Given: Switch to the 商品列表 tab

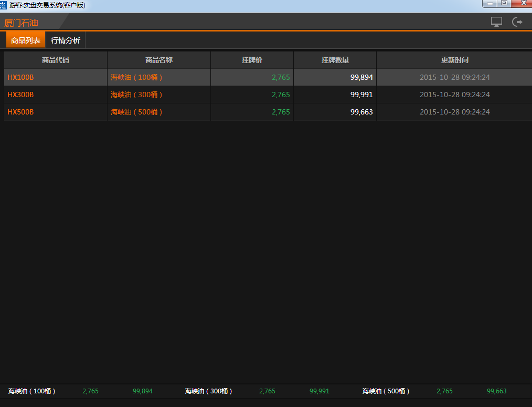Looking at the screenshot, I should 26,40.
